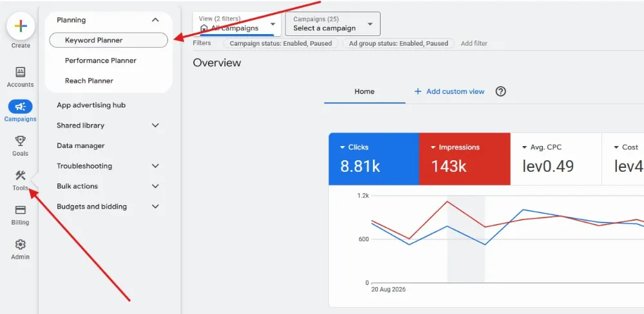
Task: Open the Cost metric dropdown
Action: [x=616, y=147]
